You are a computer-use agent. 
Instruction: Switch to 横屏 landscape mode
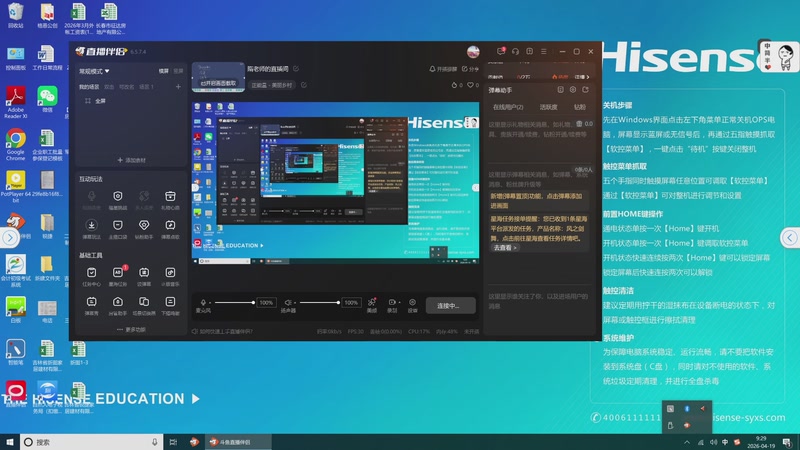pyautogui.click(x=163, y=71)
